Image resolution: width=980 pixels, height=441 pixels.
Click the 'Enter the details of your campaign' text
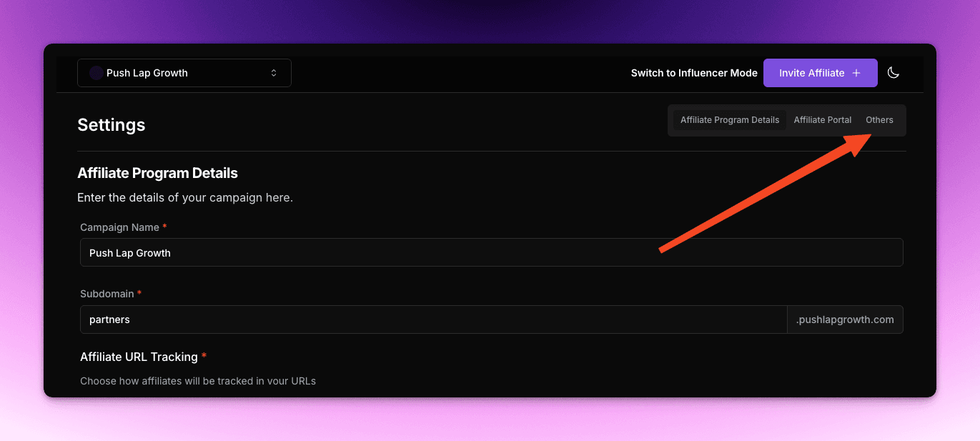(x=185, y=198)
